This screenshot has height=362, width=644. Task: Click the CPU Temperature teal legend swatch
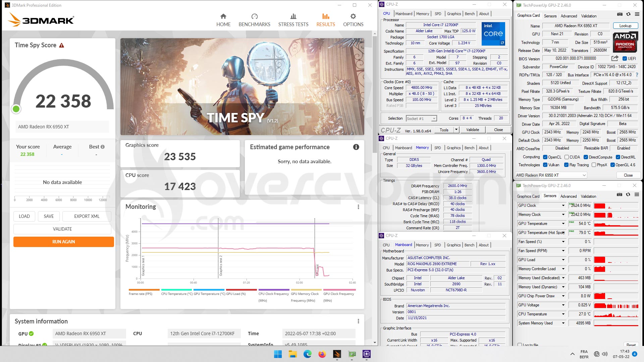coord(176,290)
